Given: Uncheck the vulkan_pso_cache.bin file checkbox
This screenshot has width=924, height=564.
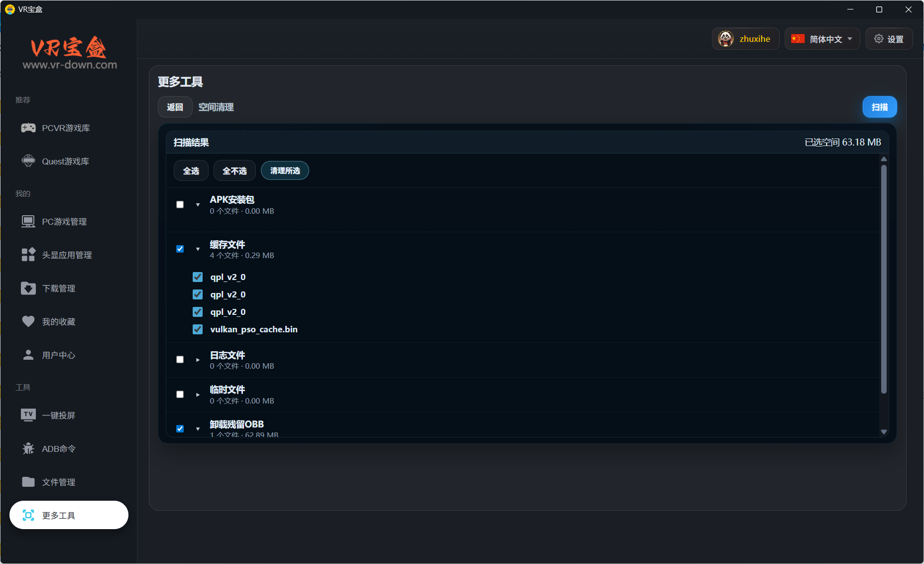Looking at the screenshot, I should (198, 329).
